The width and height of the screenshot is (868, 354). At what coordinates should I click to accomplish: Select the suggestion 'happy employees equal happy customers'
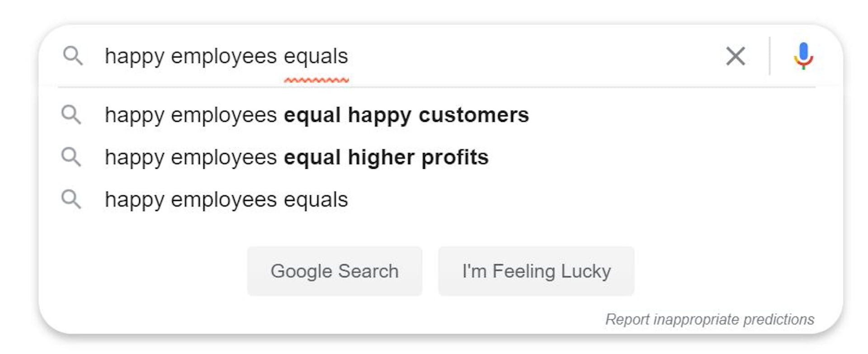coord(436,115)
